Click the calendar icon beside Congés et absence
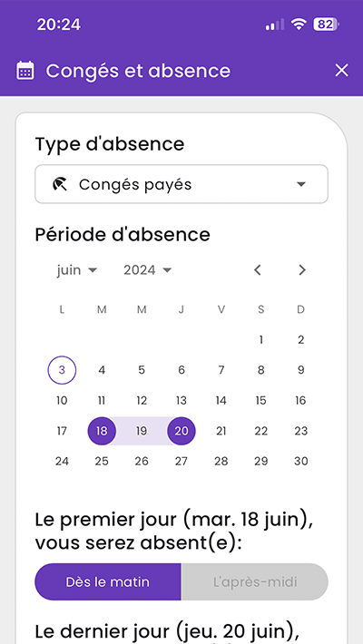363x644 pixels. point(25,71)
